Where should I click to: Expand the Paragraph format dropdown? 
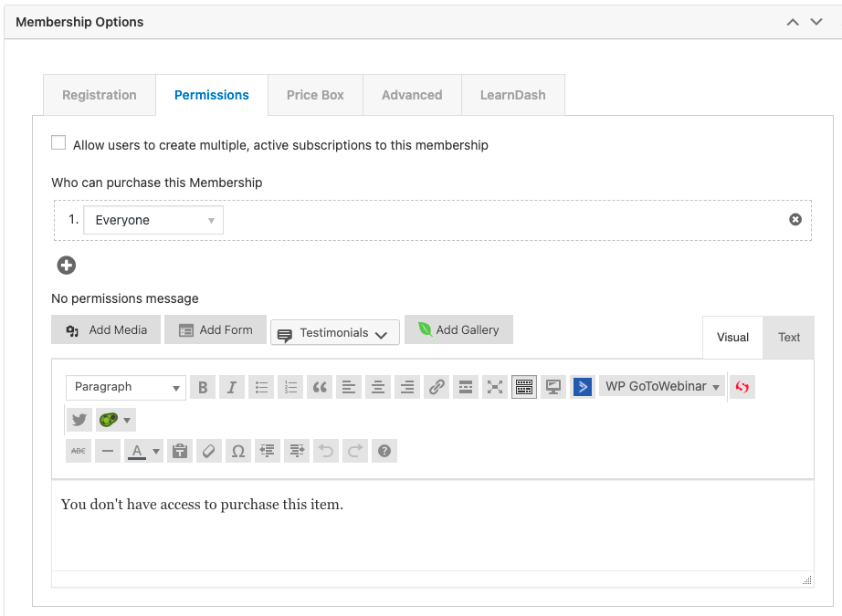point(126,388)
